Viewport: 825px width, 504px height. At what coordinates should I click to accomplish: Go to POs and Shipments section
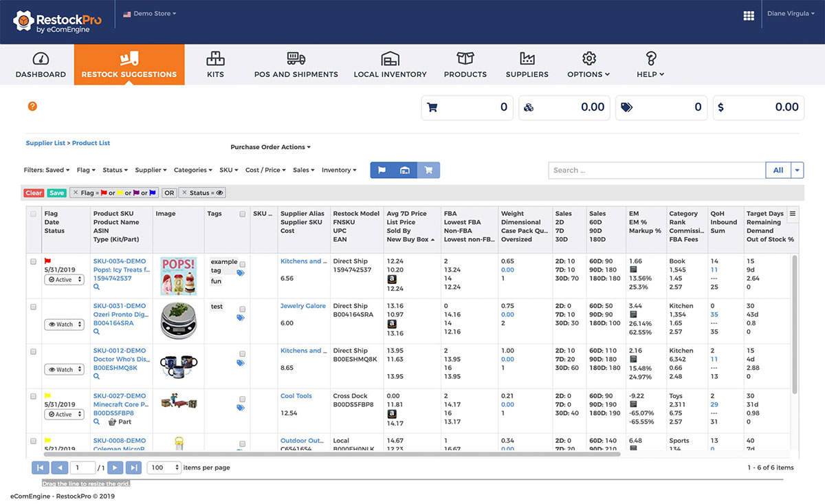[x=296, y=65]
